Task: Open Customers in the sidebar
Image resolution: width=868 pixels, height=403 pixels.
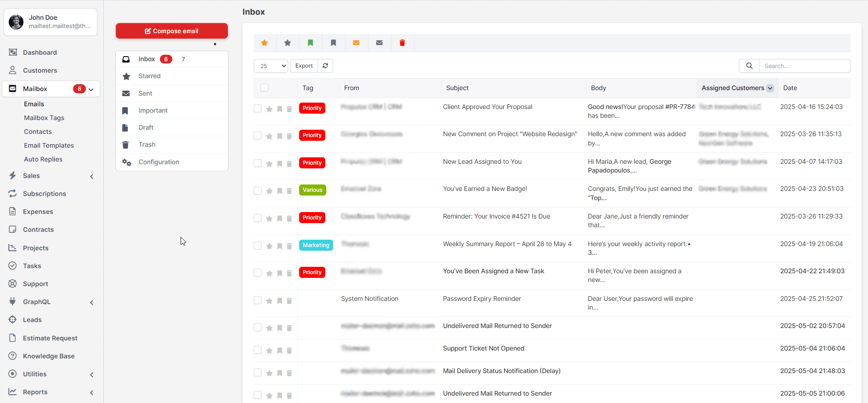Action: 40,70
